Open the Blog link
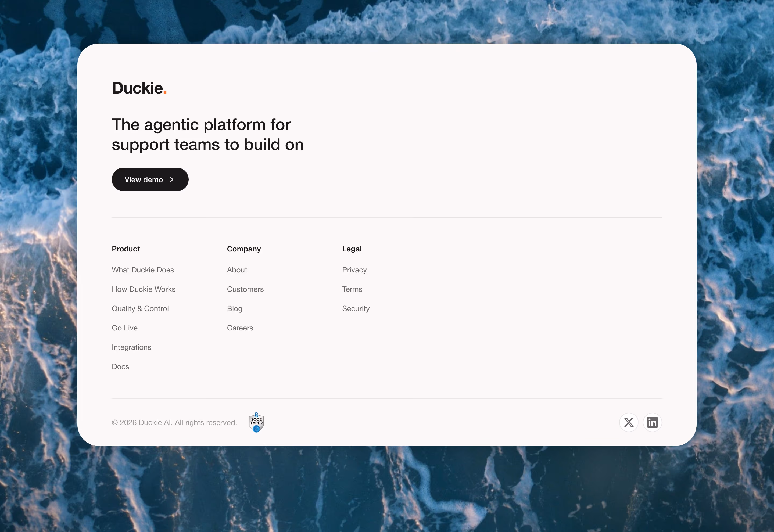 pyautogui.click(x=235, y=309)
